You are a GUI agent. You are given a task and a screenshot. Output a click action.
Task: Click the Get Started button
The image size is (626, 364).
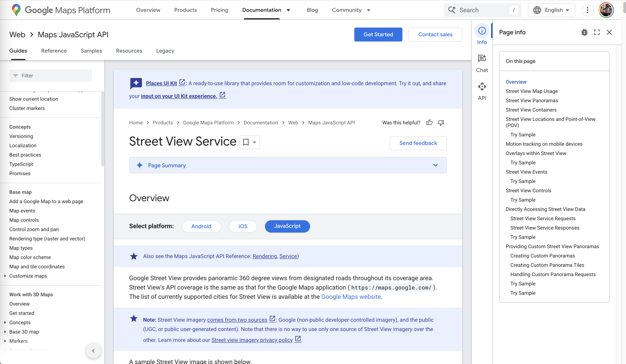pos(378,35)
